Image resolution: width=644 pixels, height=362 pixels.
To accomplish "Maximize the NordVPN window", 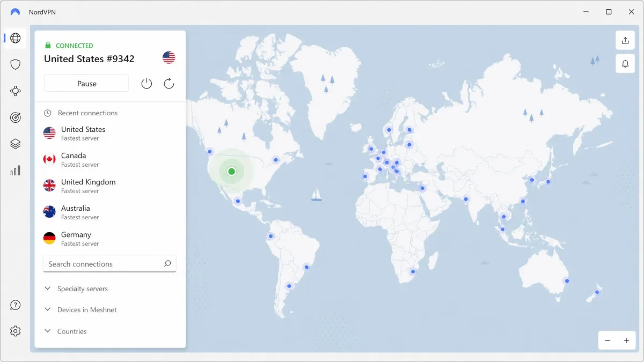I will point(609,12).
